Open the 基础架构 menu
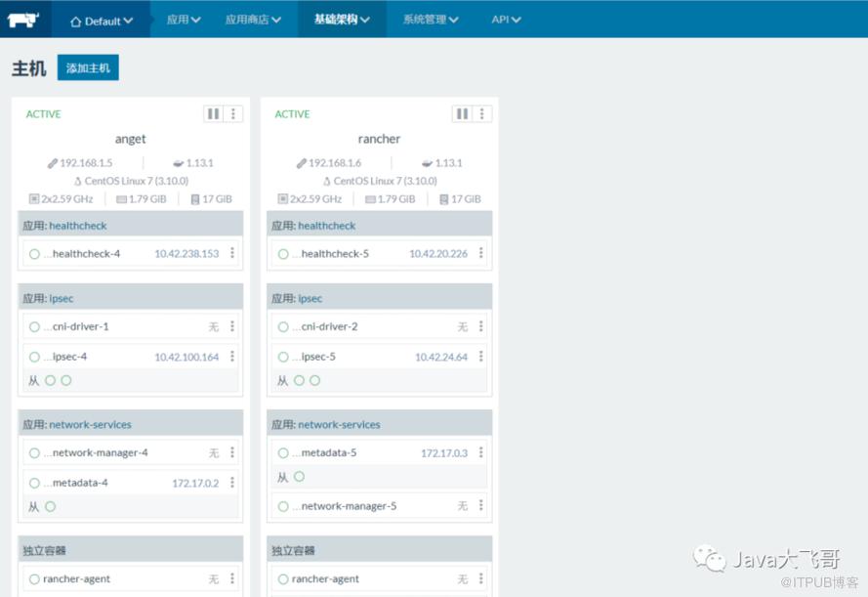Viewport: 868px width, 597px height. coord(342,20)
